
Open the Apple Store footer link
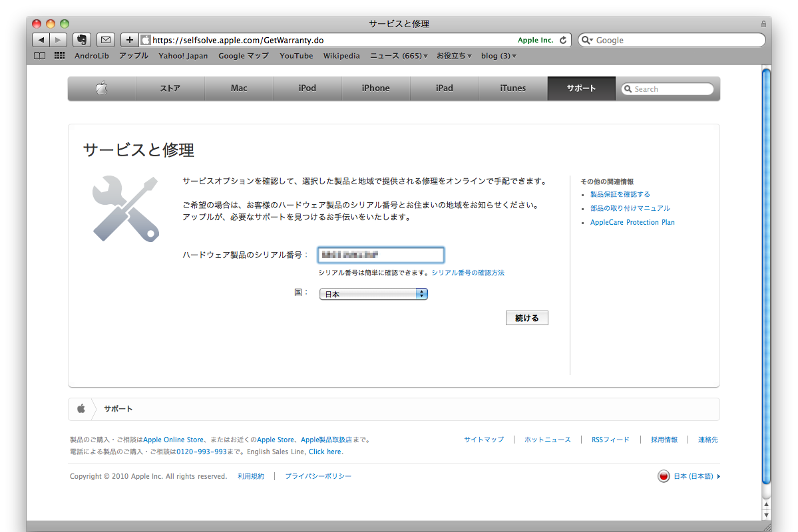coord(276,440)
